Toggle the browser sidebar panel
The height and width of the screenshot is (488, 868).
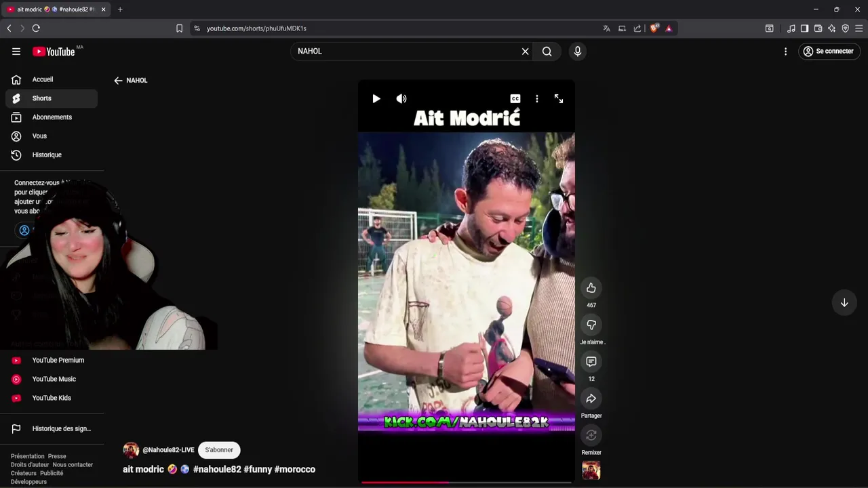(804, 28)
